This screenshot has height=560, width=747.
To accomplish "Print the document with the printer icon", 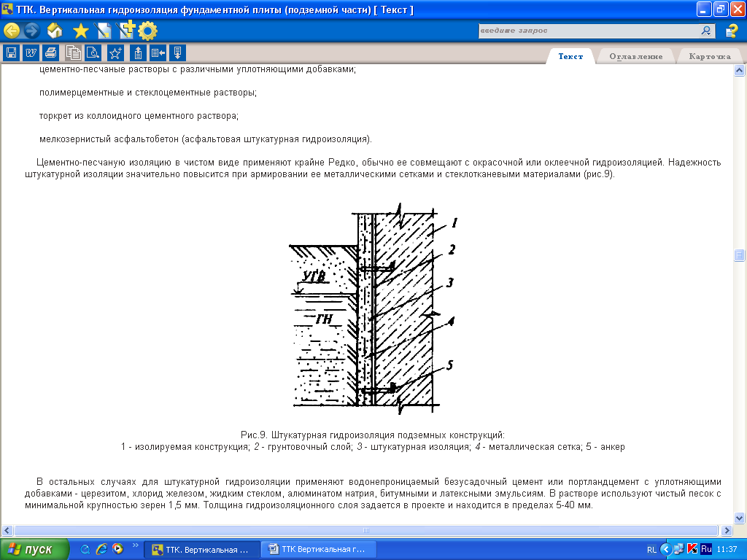I will coord(50,52).
